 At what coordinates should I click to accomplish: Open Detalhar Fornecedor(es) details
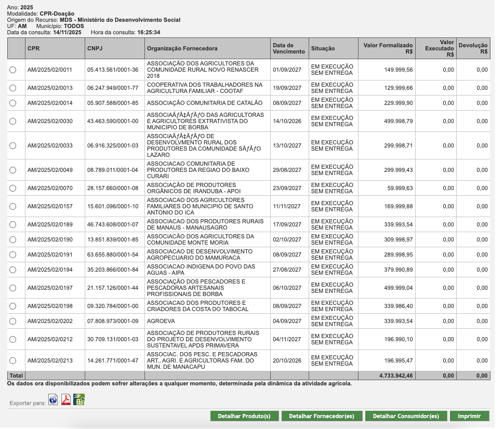[322, 416]
